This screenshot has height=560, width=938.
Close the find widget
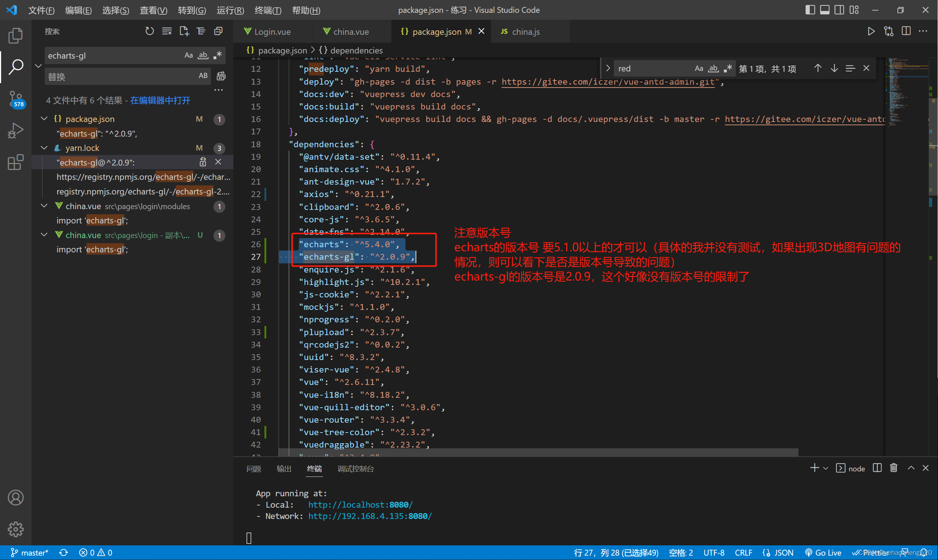[x=866, y=68]
